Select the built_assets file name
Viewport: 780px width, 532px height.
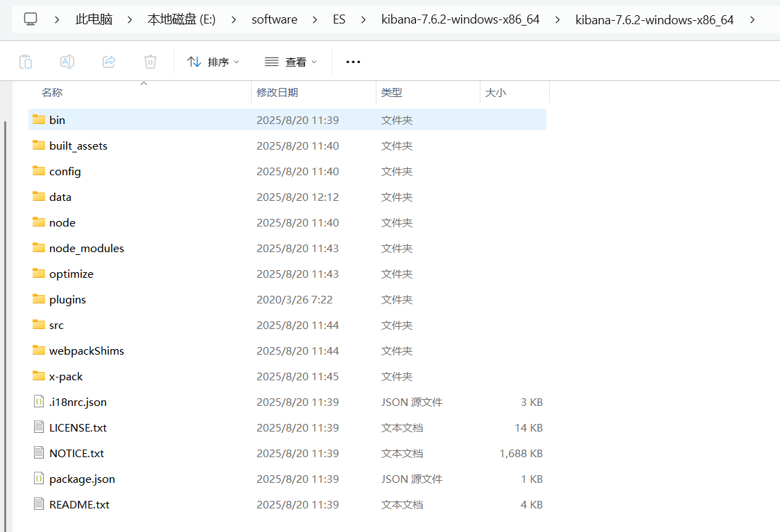coord(78,145)
